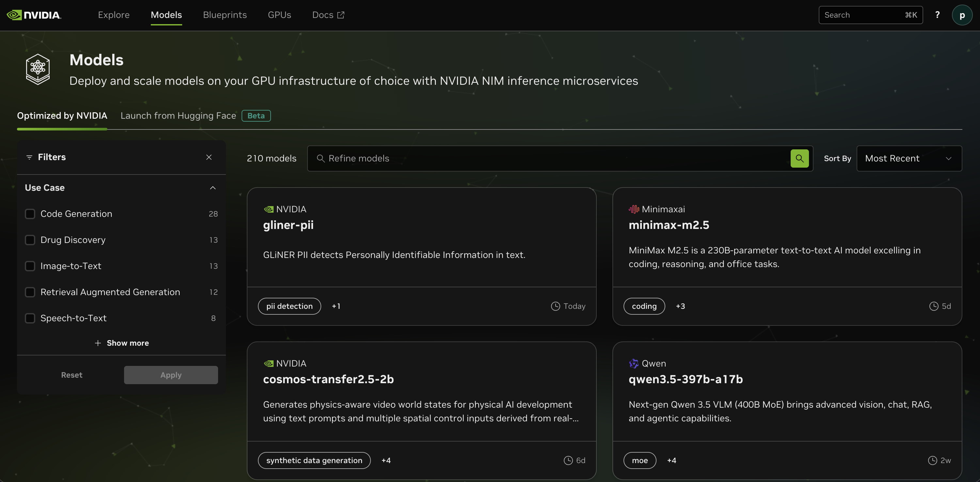980x482 pixels.
Task: Click the search icon in Refine models bar
Action: [799, 158]
